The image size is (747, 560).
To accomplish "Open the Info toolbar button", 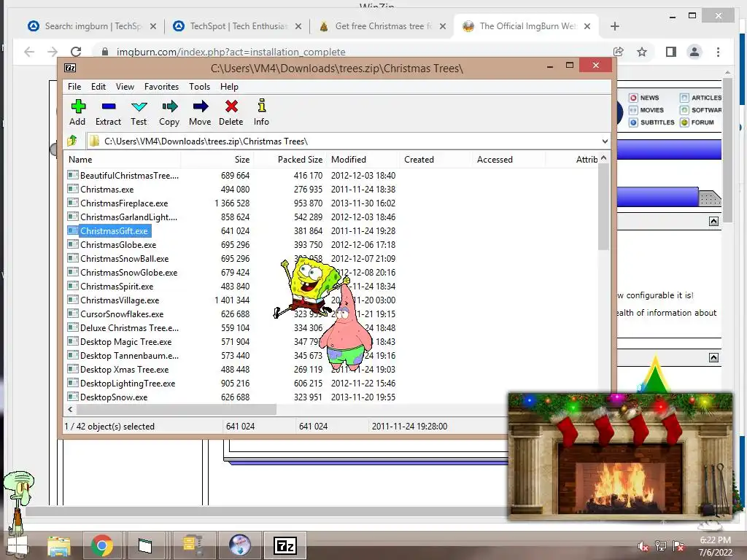I will click(x=261, y=113).
